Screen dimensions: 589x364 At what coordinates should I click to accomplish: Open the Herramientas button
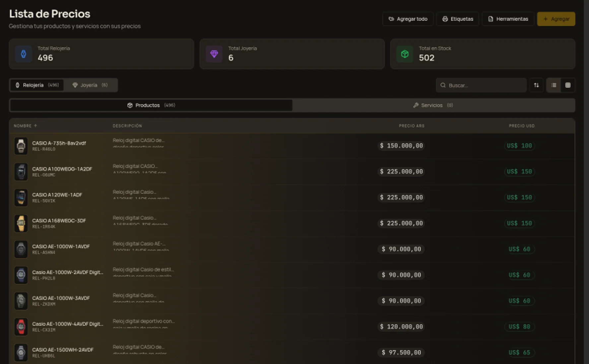pyautogui.click(x=508, y=19)
